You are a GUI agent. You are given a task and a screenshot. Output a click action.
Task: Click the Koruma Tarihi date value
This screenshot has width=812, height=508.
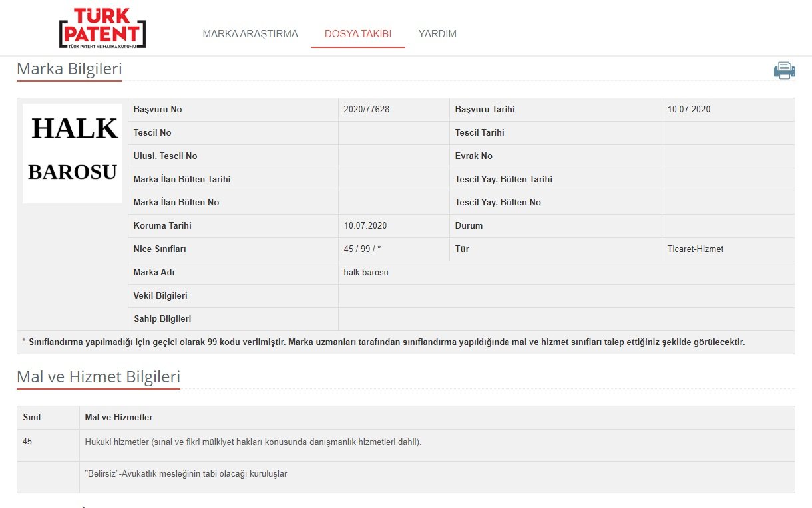pos(365,226)
